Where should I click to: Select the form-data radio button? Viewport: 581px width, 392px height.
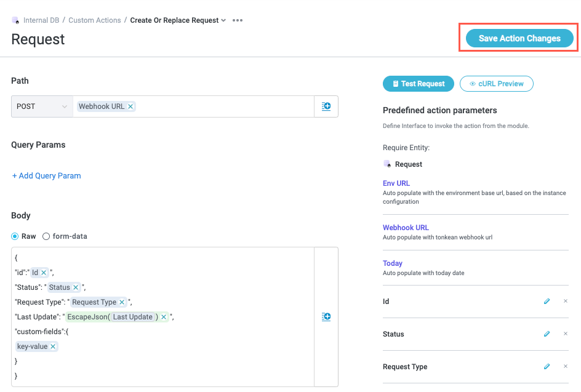tap(46, 236)
